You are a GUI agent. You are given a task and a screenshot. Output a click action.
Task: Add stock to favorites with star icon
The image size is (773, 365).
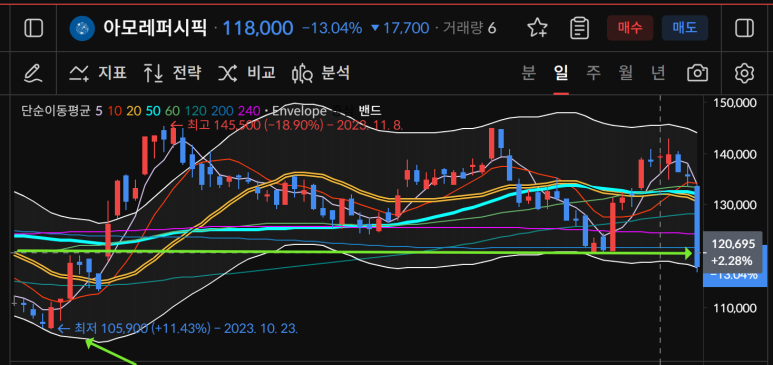[x=537, y=28]
